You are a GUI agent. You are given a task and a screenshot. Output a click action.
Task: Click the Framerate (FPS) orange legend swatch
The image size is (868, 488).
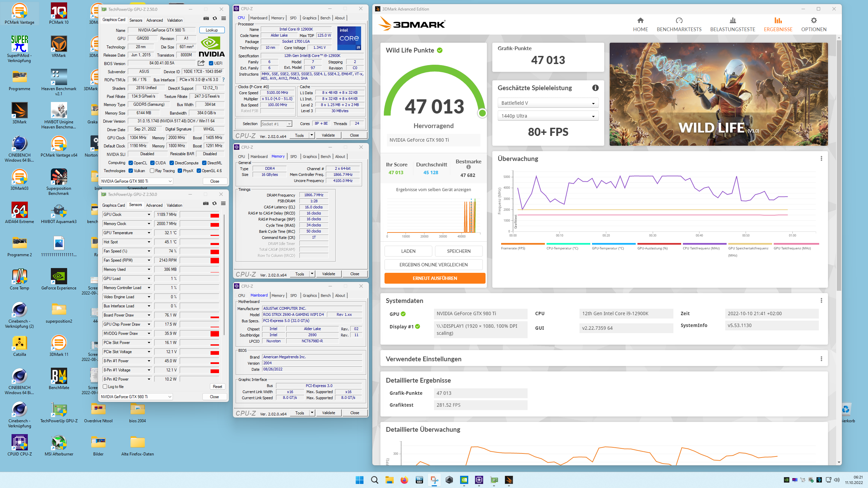(x=522, y=244)
